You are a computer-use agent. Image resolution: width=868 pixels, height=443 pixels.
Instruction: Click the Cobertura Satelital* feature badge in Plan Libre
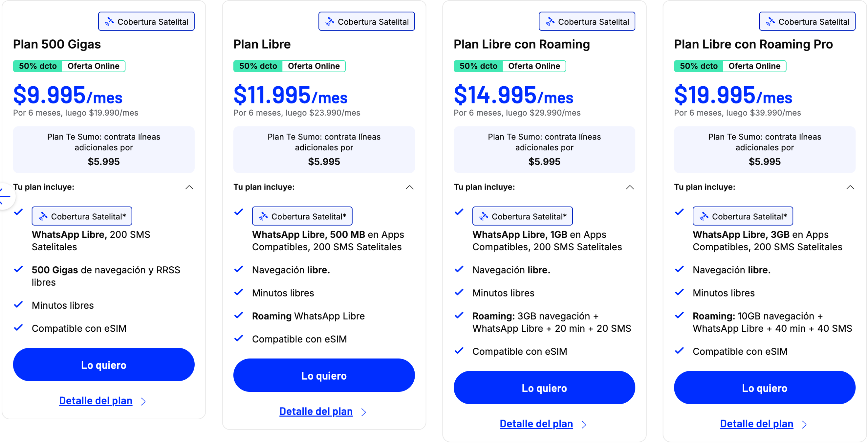(x=302, y=216)
